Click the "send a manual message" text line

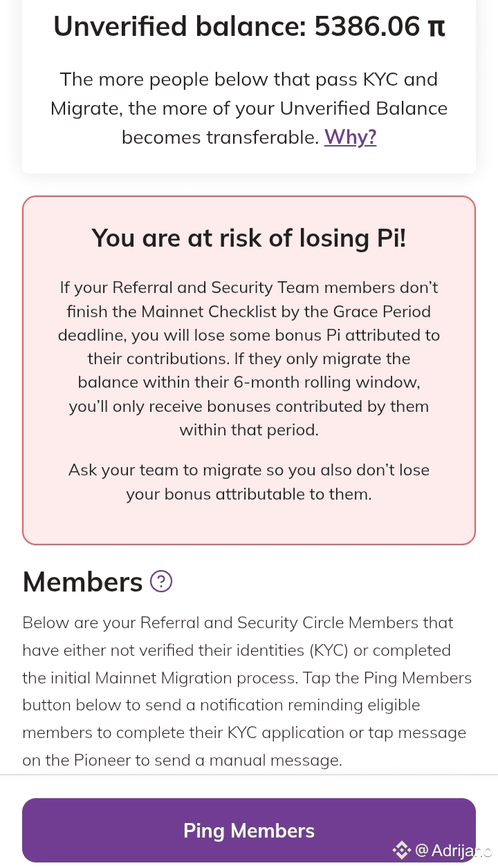pyautogui.click(x=181, y=761)
